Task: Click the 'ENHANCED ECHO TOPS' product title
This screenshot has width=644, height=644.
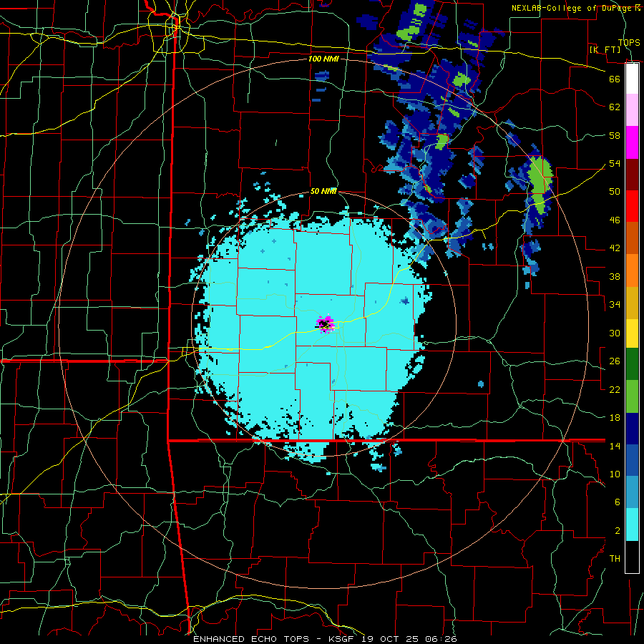Action: click(251, 639)
